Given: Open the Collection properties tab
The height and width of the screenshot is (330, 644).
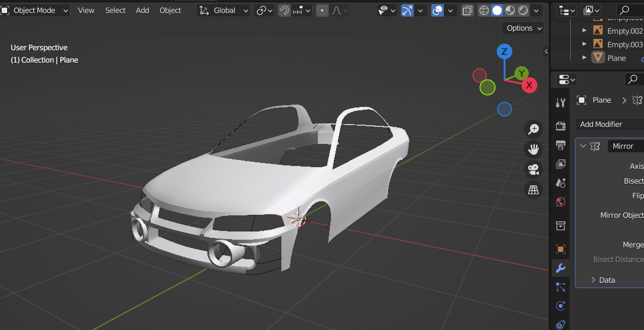Looking at the screenshot, I should point(561,226).
